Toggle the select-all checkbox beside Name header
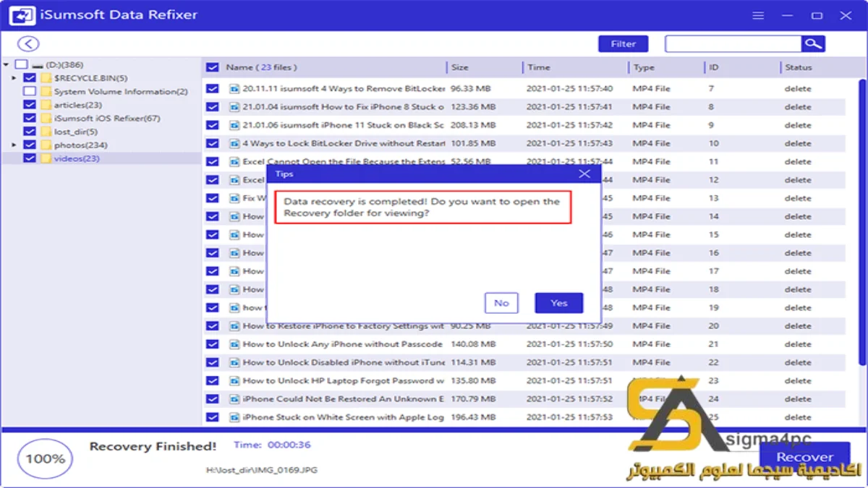The width and height of the screenshot is (868, 488). (x=212, y=67)
